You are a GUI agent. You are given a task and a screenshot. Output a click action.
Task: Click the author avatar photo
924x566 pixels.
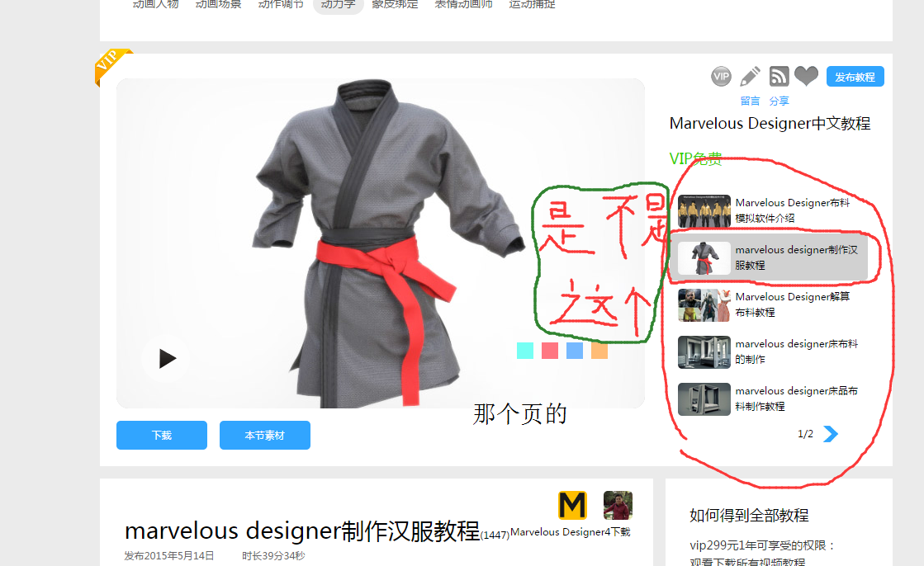[618, 505]
